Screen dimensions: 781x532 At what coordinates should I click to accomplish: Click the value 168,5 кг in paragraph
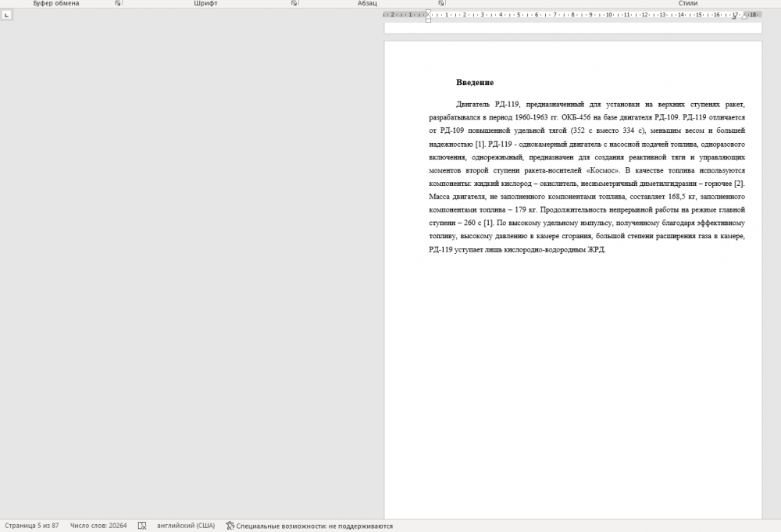click(682, 197)
